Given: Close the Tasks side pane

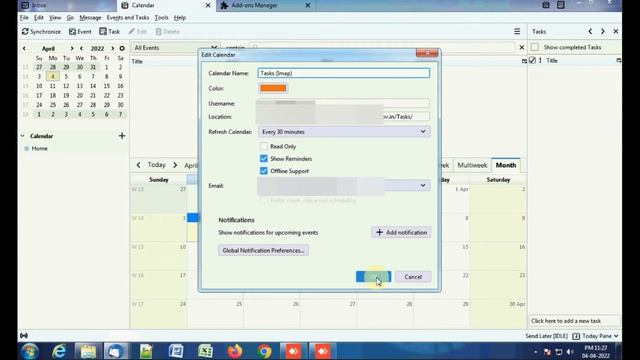Looking at the screenshot, I should coord(616,31).
